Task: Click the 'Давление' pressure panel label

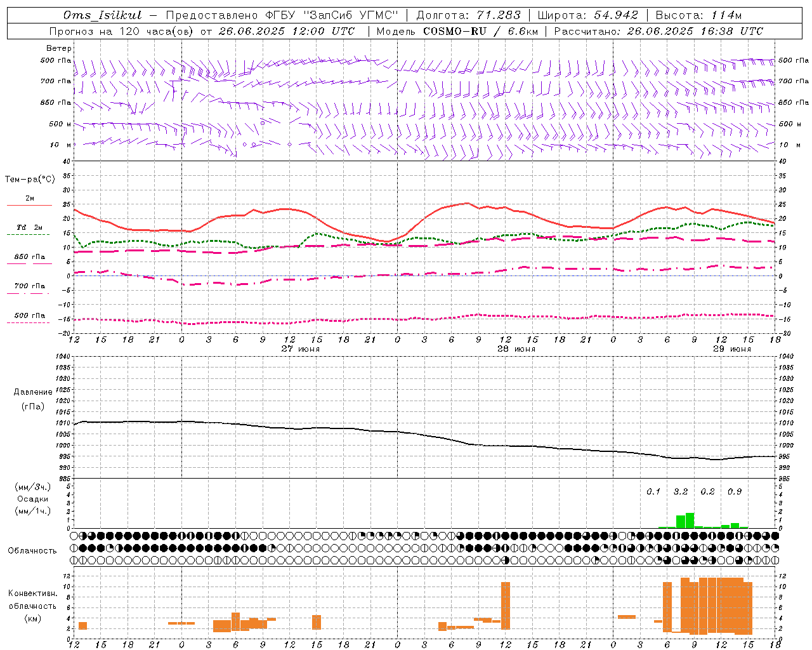Action: click(x=33, y=392)
